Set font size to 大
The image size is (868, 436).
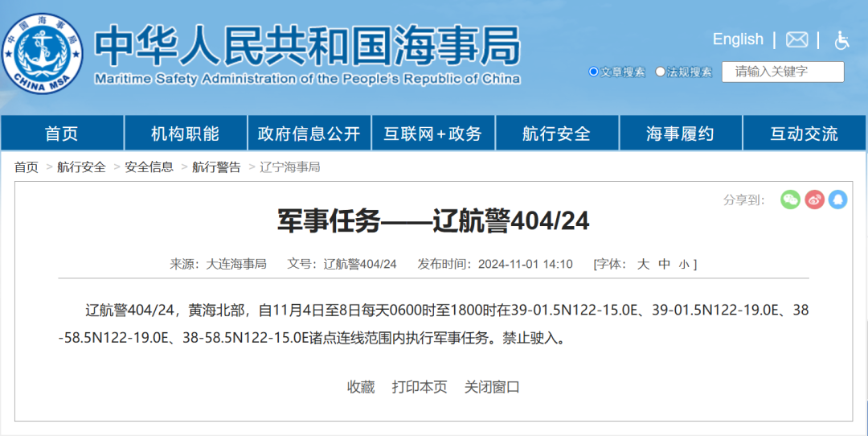click(643, 265)
